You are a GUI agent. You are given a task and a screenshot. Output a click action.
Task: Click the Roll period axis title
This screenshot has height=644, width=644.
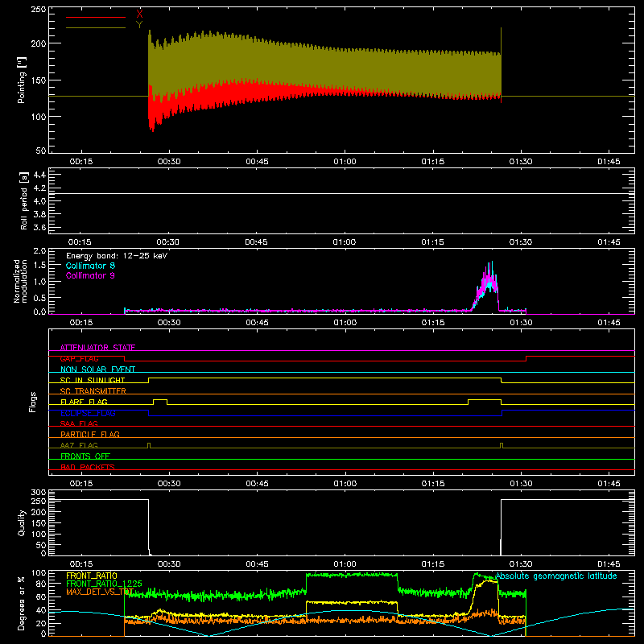point(24,200)
